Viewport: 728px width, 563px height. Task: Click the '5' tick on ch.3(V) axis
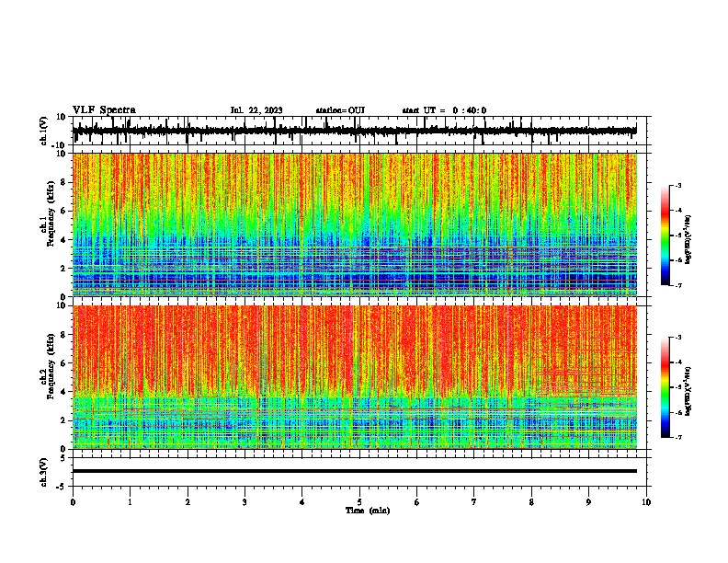point(63,457)
